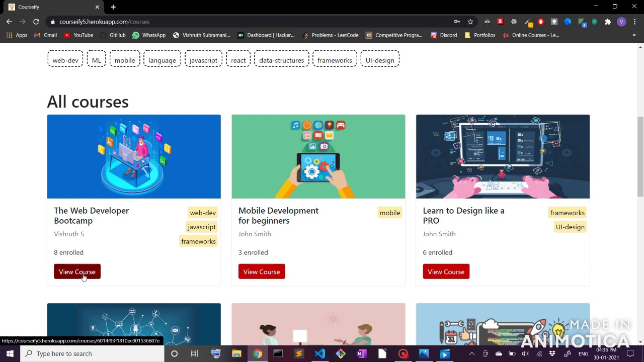Open Visual Studio Code from the taskbar

tap(320, 353)
